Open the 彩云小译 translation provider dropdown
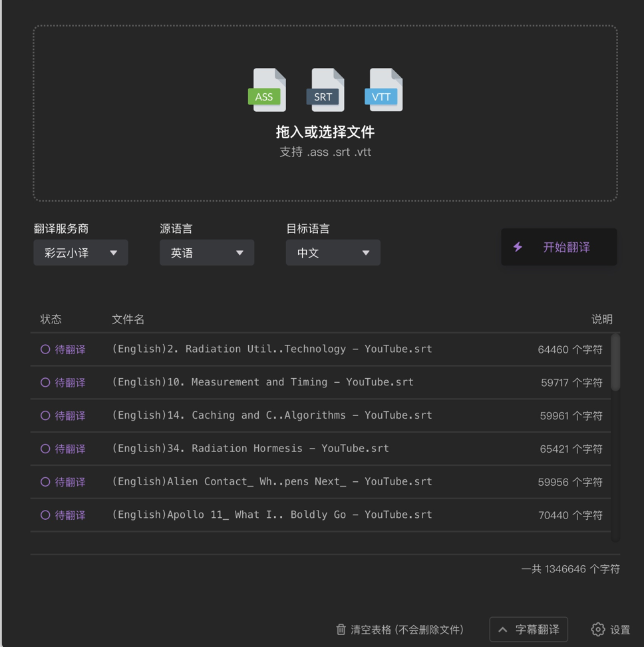Image resolution: width=644 pixels, height=647 pixels. pos(80,253)
